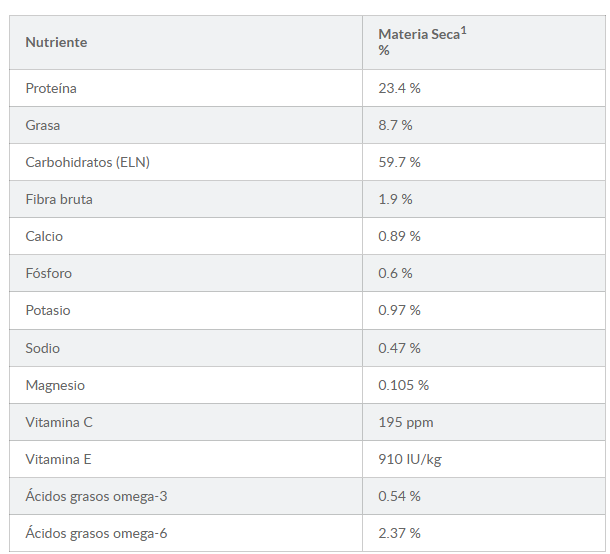Select the Fósforo row label
This screenshot has width=610, height=554.
pyautogui.click(x=49, y=273)
